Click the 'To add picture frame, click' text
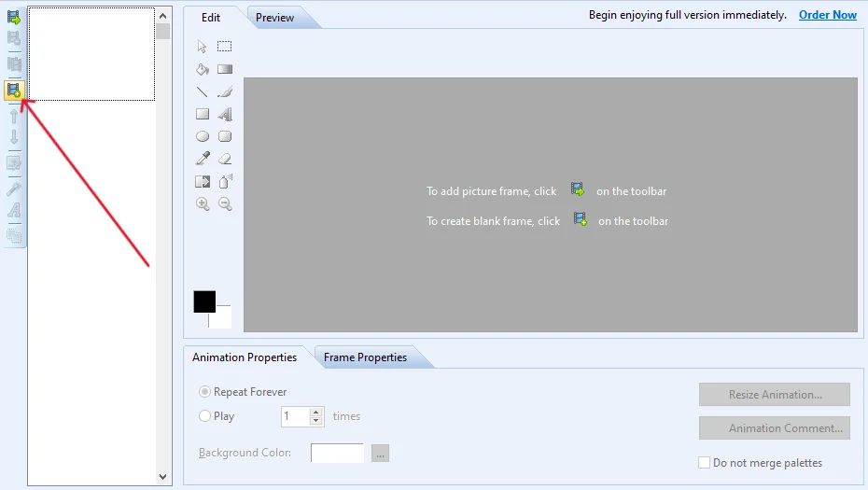868x490 pixels. (491, 191)
